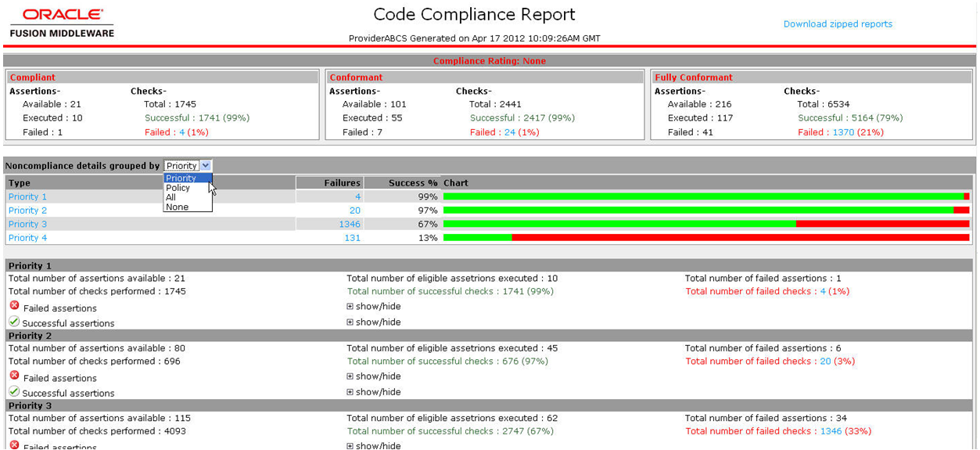Click Total number of failed assertions : 34
Viewport: 980px width, 450px height.
tap(766, 418)
